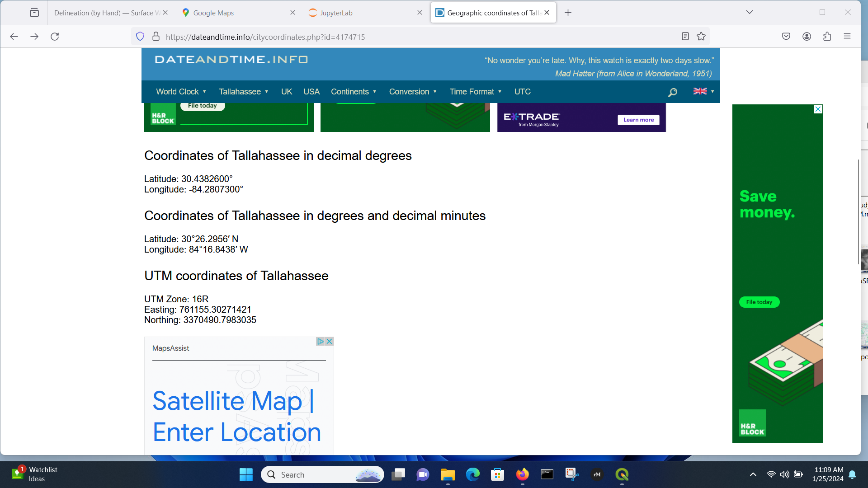Screen dimensions: 868x488
Task: Bookmark this page with the star icon
Action: [701, 37]
